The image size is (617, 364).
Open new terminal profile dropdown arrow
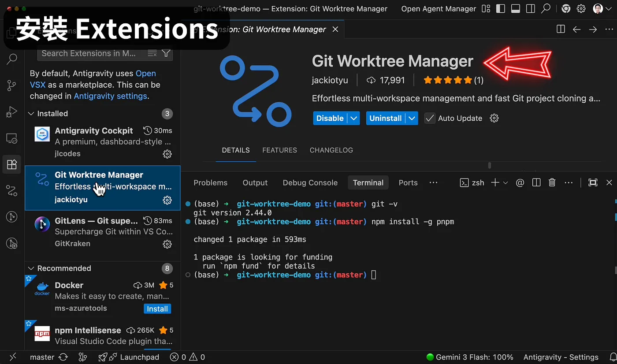coord(505,182)
